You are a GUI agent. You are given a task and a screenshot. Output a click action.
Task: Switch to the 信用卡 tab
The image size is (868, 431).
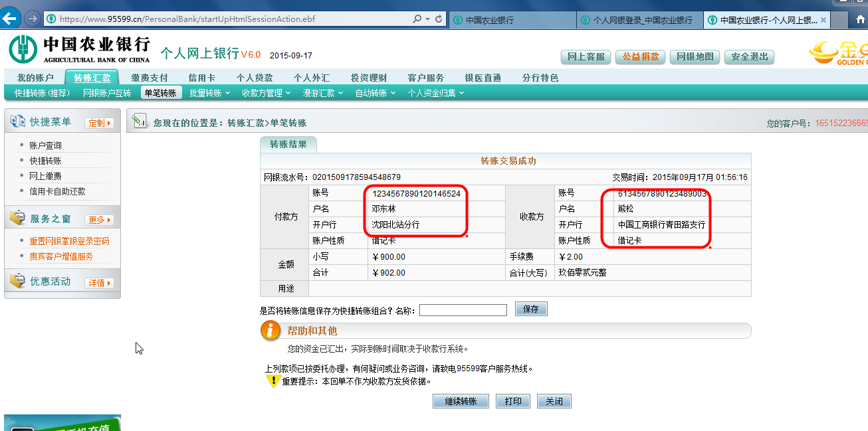[x=202, y=78]
